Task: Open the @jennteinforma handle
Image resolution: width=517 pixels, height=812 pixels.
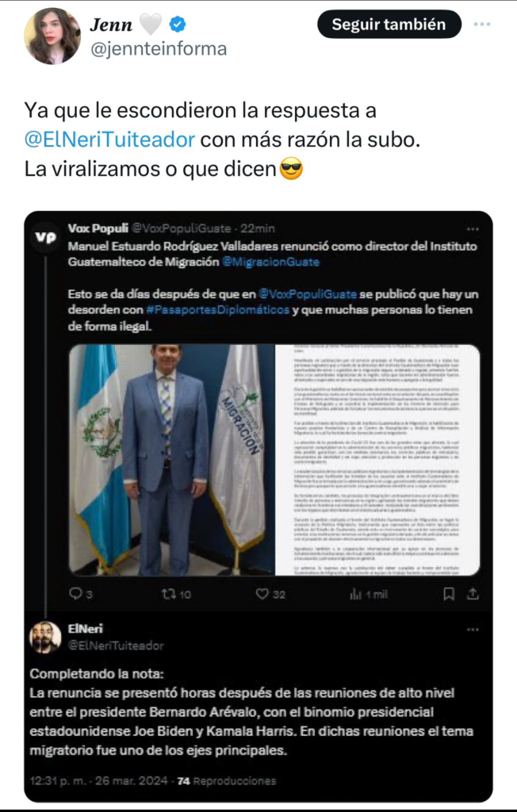Action: (159, 48)
